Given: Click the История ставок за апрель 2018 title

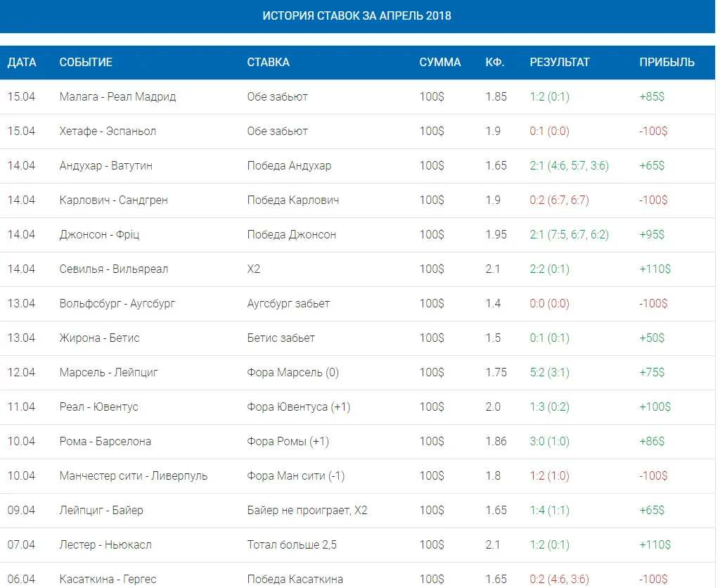Looking at the screenshot, I should click(x=356, y=15).
